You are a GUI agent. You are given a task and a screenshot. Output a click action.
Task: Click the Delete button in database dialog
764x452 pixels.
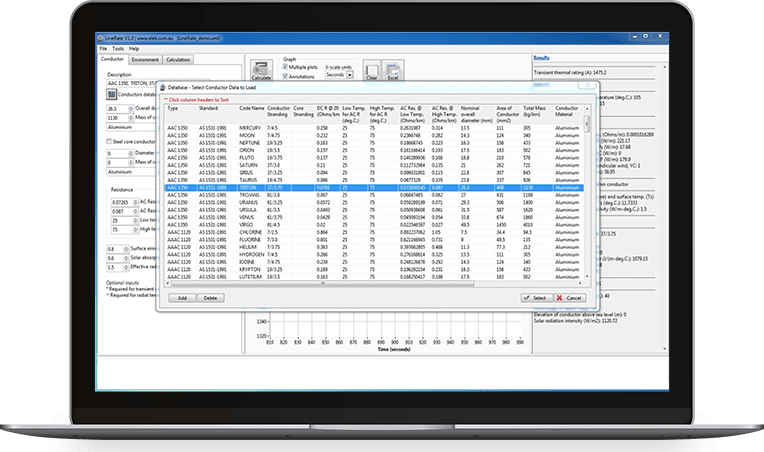210,298
